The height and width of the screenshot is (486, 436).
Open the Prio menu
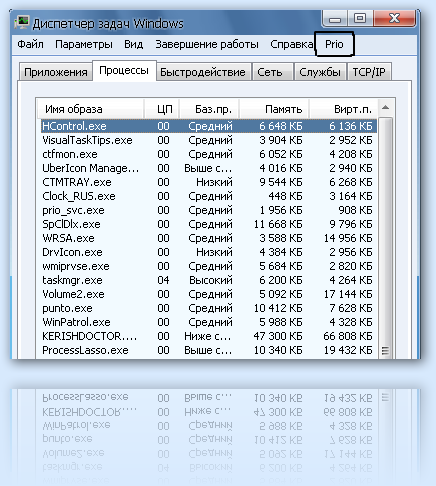coord(334,44)
